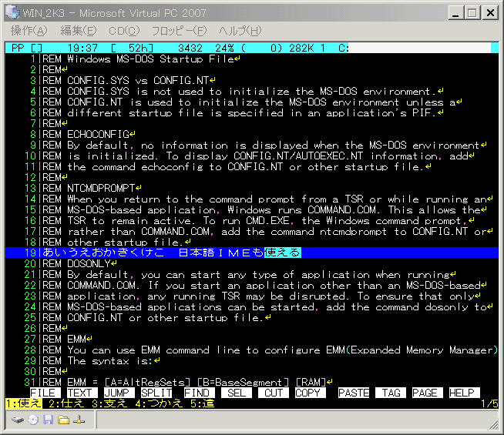The width and height of the screenshot is (504, 435).
Task: Click the network adapter status icon
Action: pos(79,420)
